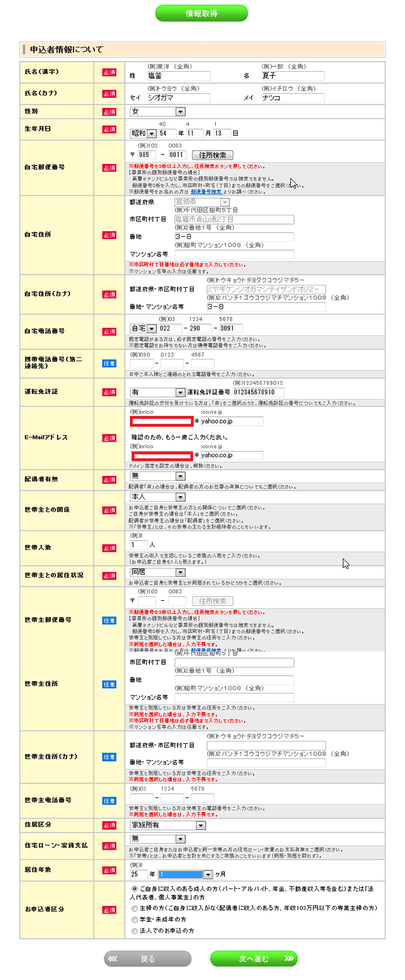Screen dimensions: 405x980
Task: Click the 居住年数 years field containing 25
Action: (x=139, y=875)
